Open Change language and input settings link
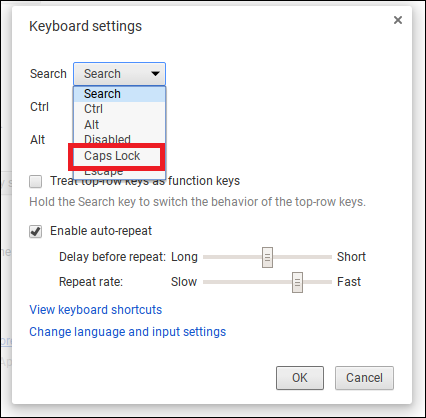Screen dimensions: 426x418 coord(128,332)
